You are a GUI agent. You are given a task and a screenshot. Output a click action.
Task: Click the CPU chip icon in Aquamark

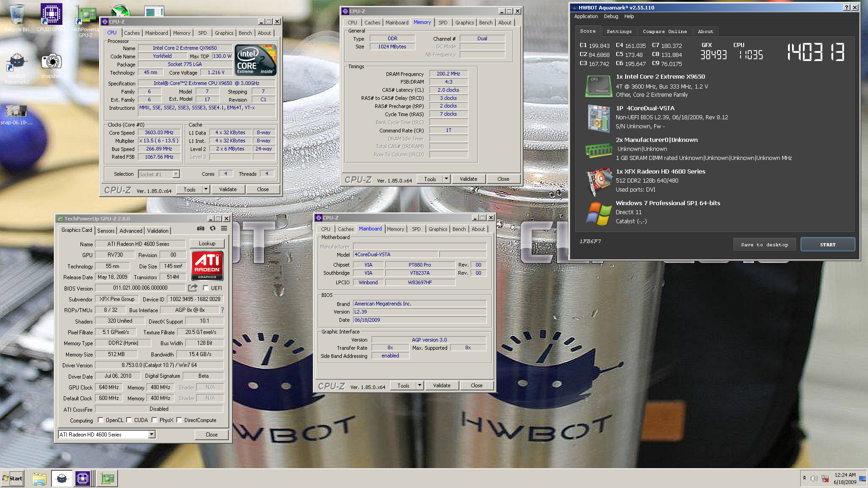(599, 86)
